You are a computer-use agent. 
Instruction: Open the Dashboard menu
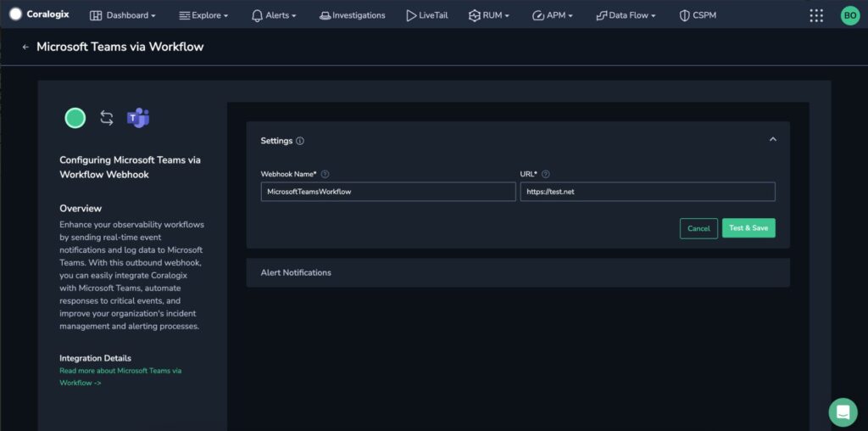pos(123,15)
